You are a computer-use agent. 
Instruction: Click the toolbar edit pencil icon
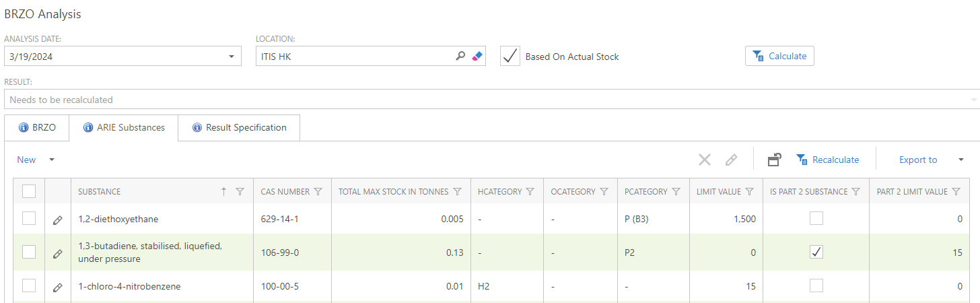point(731,160)
